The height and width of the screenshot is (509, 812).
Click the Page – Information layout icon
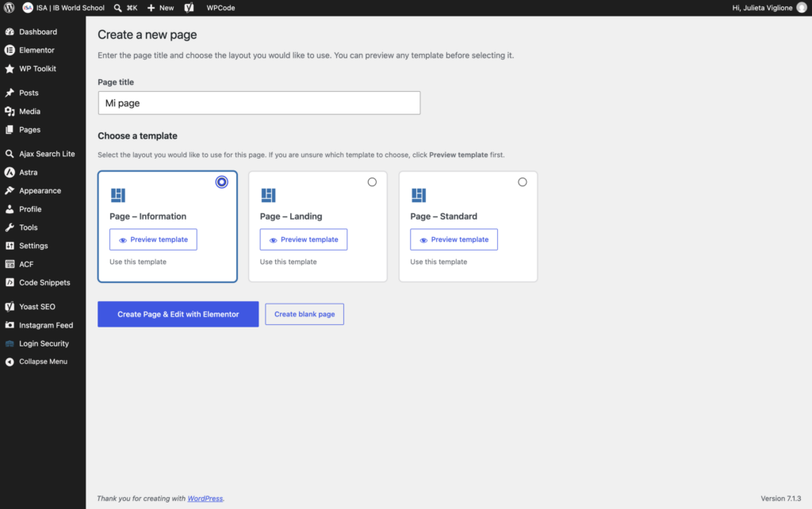[x=118, y=195]
